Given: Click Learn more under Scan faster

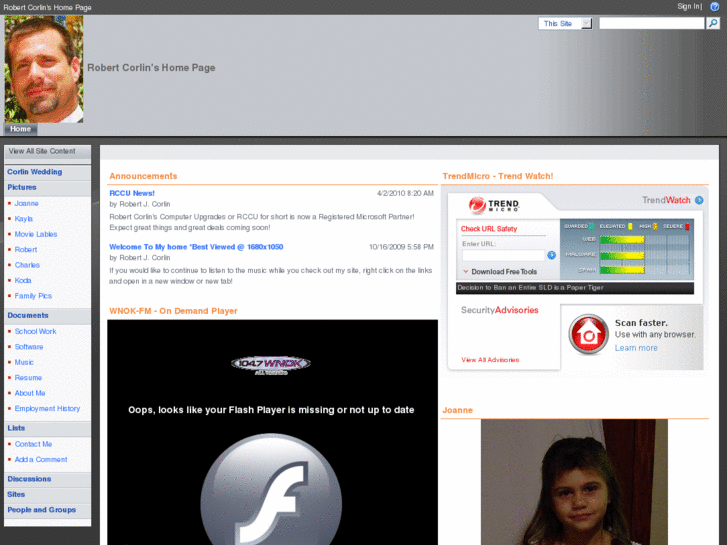Looking at the screenshot, I should (636, 348).
